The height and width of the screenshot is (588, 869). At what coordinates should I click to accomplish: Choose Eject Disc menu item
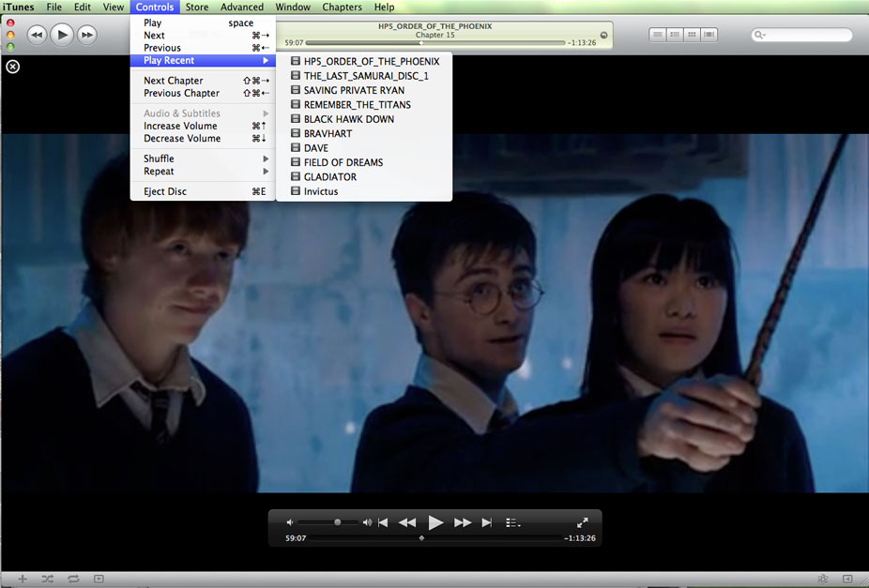203,191
